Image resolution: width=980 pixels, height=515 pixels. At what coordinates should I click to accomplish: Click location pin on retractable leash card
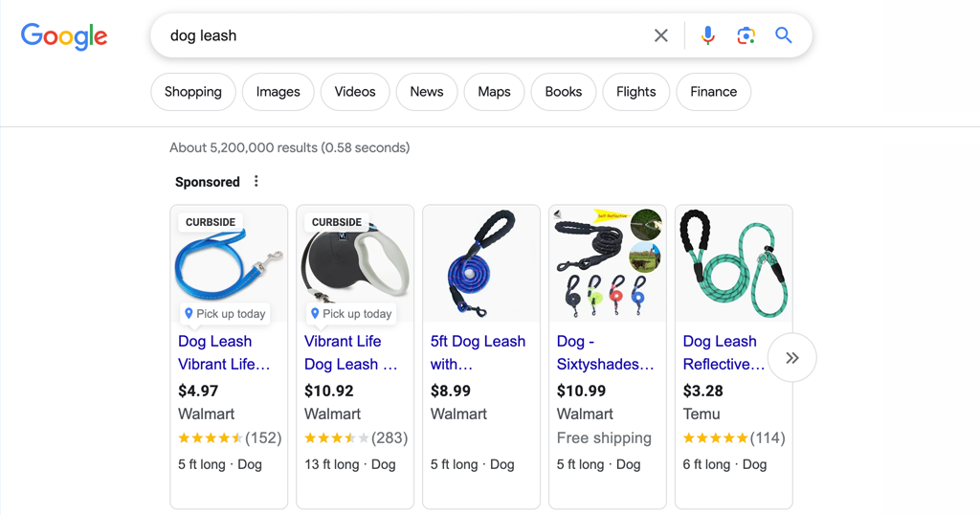[x=314, y=313]
